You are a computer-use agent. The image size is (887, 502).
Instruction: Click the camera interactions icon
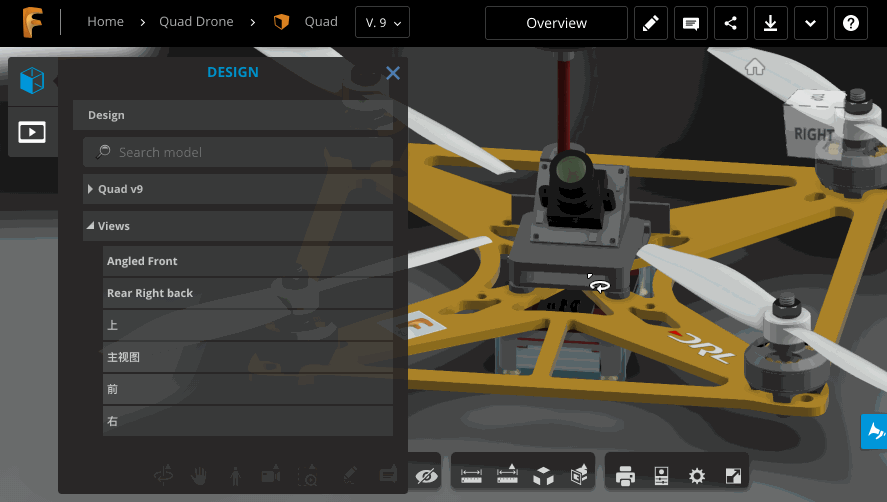coord(271,475)
